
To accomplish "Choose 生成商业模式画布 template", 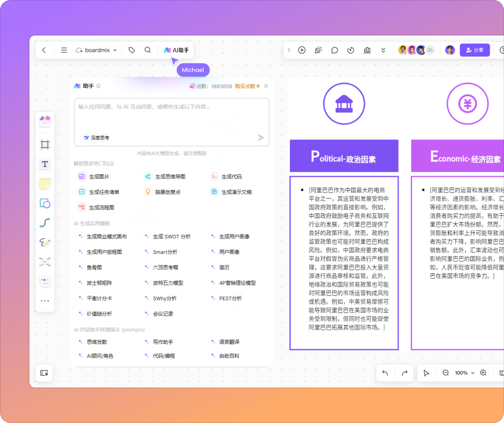I will (103, 237).
